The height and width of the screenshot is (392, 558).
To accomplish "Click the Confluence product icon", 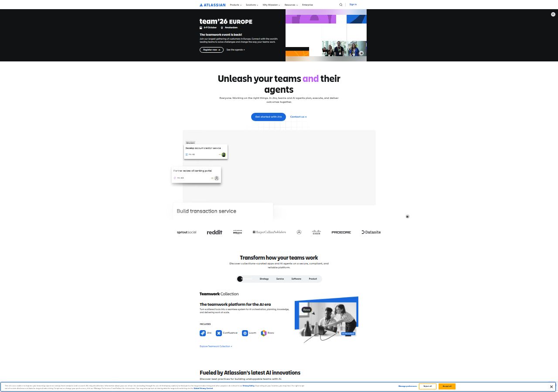I will (219, 333).
